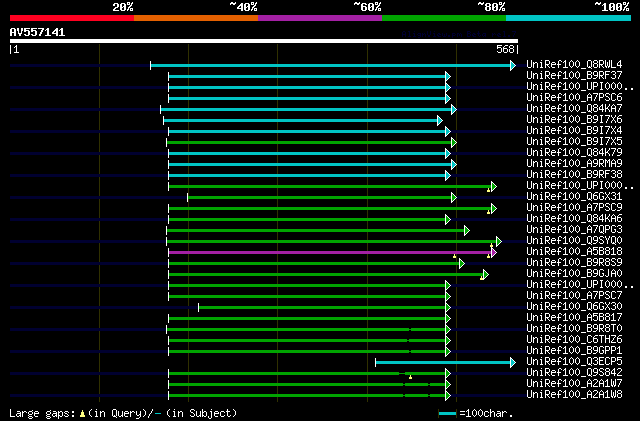Screen dimensions: 640x421
Task: Click the cyan alignment bar of UniRef100_Q8RWL4
Action: click(331, 65)
